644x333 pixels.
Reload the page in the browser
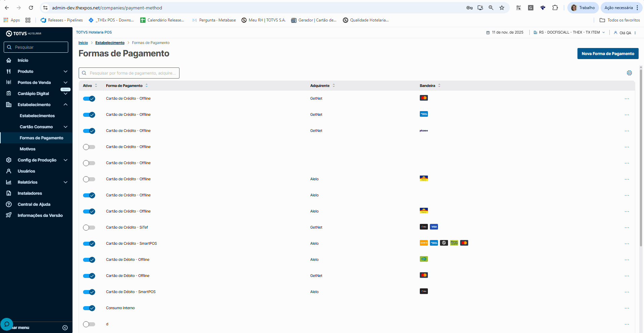tap(31, 8)
